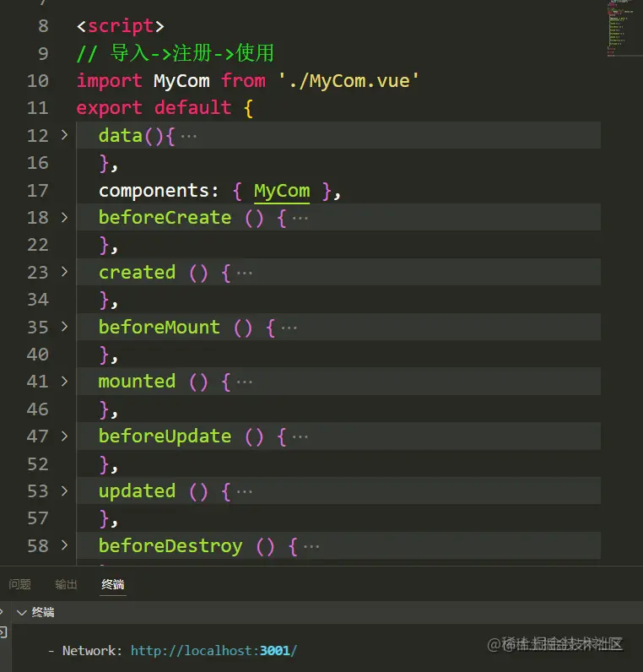Image resolution: width=643 pixels, height=672 pixels.
Task: Click line number 17 in gutter
Action: tap(38, 191)
